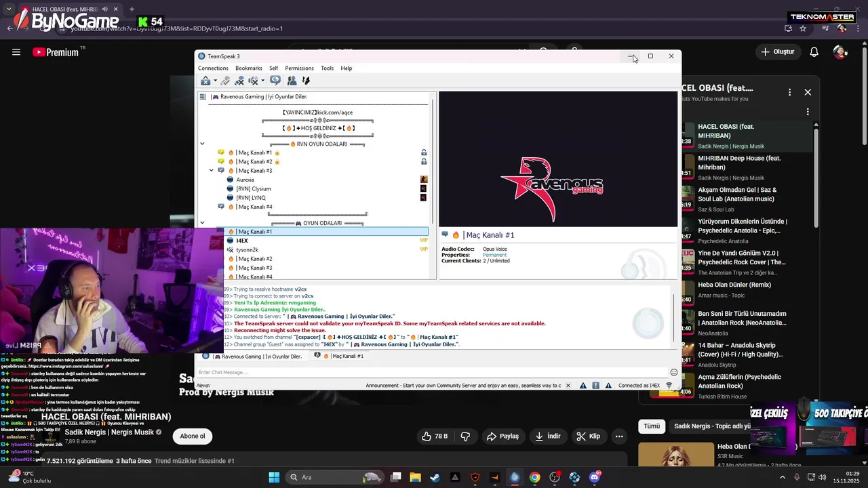Image resolution: width=868 pixels, height=488 pixels.
Task: Open the video more actions ellipsis
Action: point(619,436)
